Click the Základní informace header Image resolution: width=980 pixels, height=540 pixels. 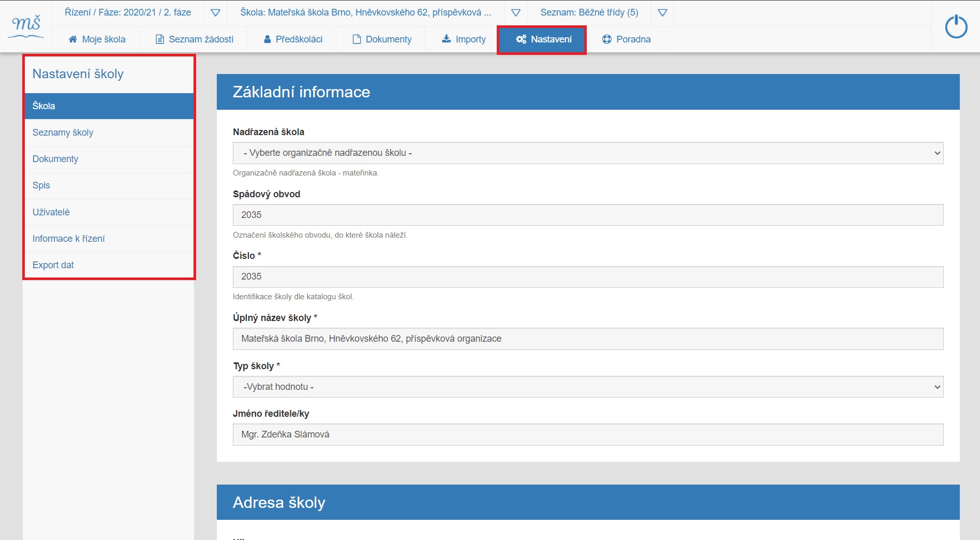(x=588, y=92)
